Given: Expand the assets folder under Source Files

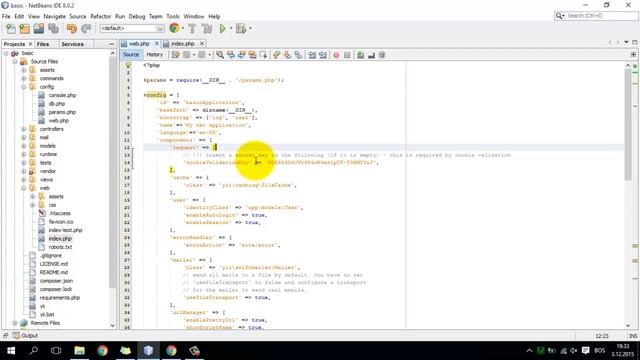Looking at the screenshot, I should [24, 70].
